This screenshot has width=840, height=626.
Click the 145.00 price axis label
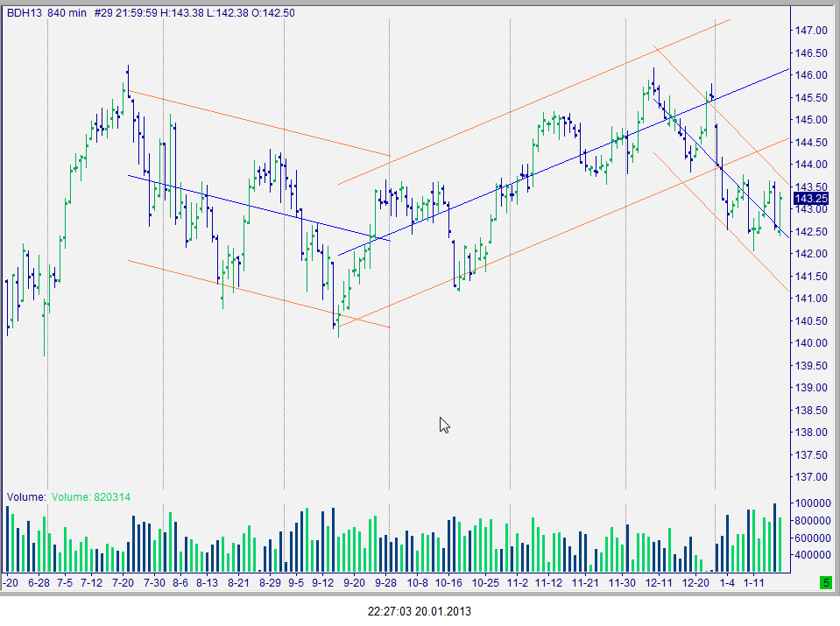pyautogui.click(x=811, y=120)
